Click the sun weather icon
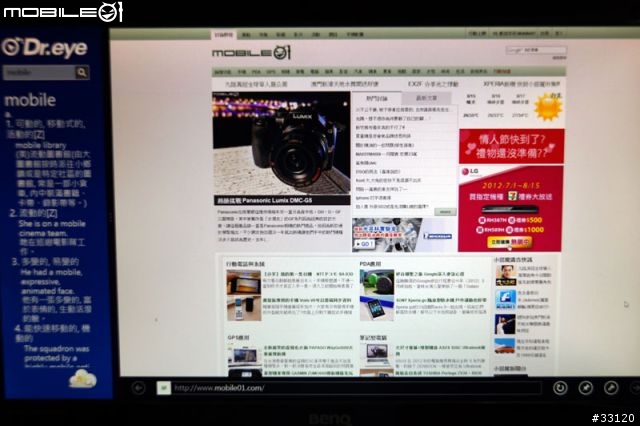 549,107
